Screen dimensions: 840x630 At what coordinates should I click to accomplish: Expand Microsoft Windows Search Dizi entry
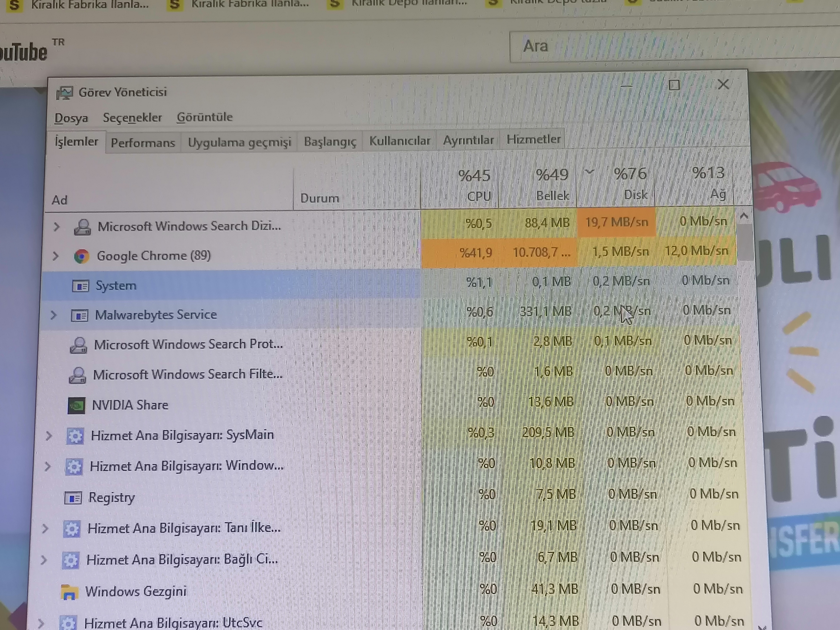pyautogui.click(x=56, y=227)
